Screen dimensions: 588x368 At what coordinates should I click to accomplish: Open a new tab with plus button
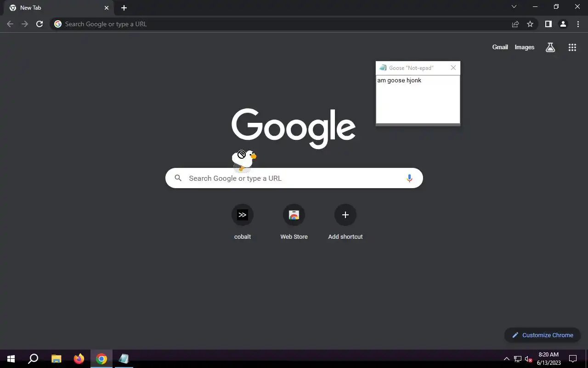pos(124,8)
